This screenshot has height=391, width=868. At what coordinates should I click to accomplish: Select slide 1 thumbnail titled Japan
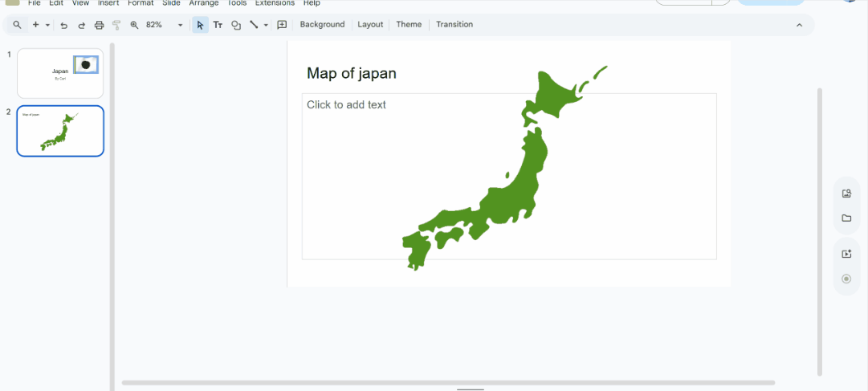(60, 74)
